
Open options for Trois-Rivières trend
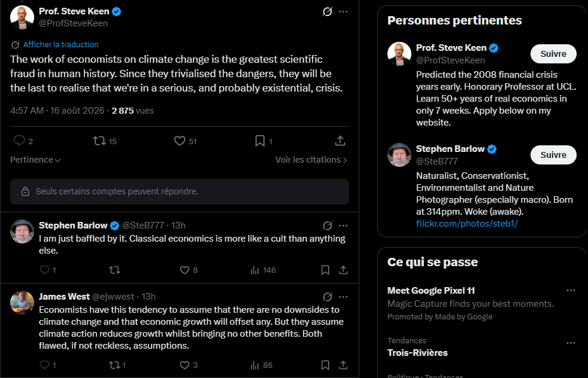tap(571, 343)
